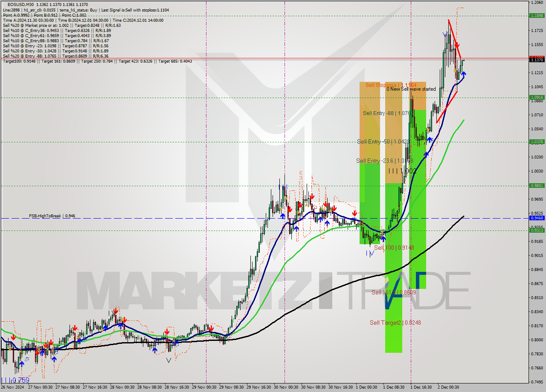This screenshot has height=392, width=546.
Task: Select the '| | | 0.759' label at bottom
Action: pos(15,380)
